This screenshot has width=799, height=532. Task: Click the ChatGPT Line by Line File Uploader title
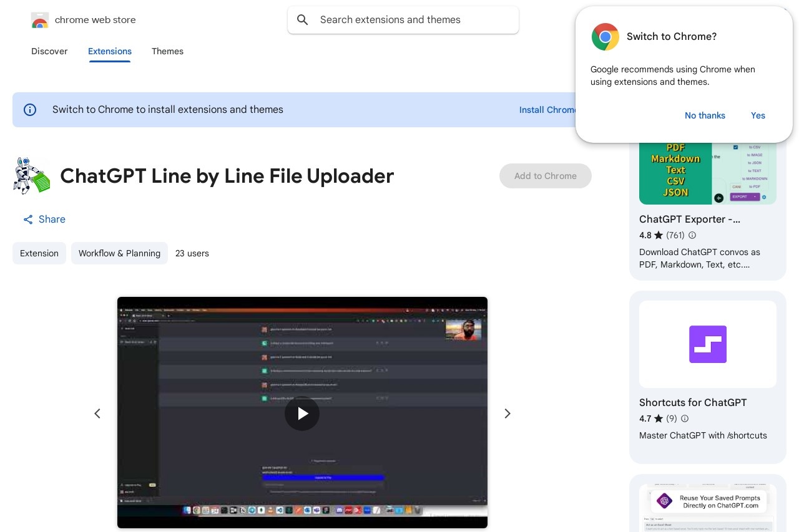227,176
